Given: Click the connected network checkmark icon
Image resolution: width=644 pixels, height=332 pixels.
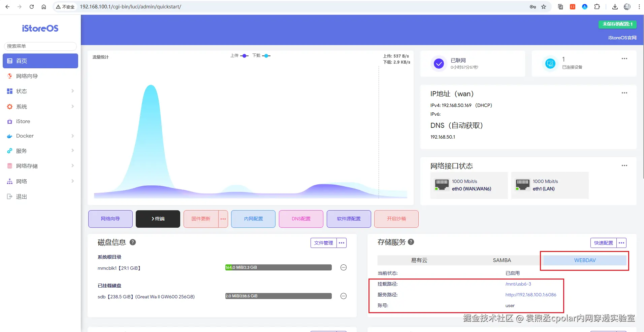Looking at the screenshot, I should click(x=439, y=64).
